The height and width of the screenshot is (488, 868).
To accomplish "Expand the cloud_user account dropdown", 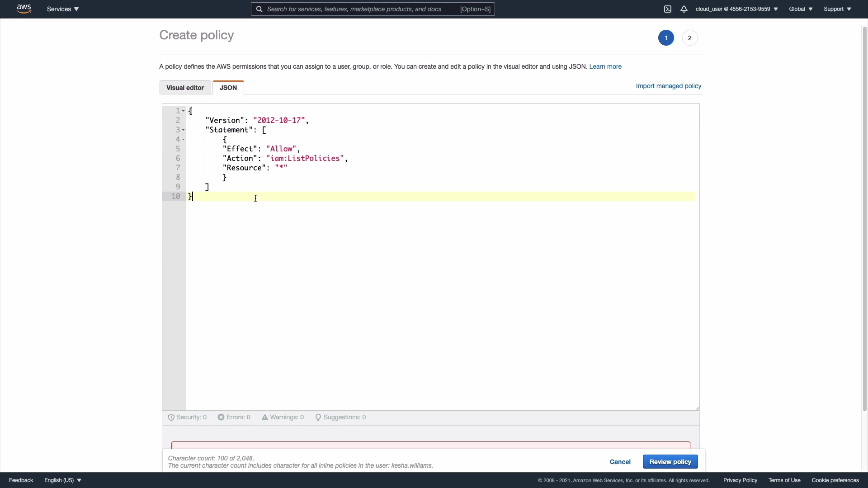I will click(x=736, y=9).
